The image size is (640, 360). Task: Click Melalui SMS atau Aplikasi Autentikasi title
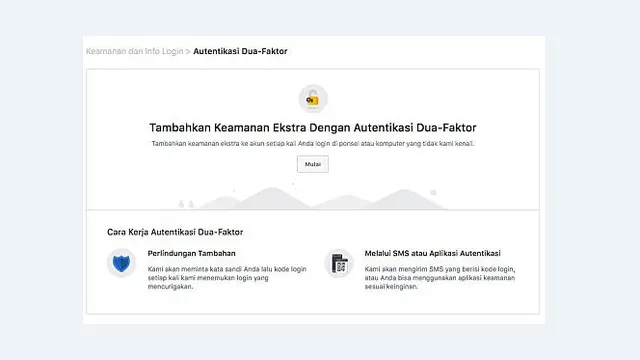(x=433, y=253)
